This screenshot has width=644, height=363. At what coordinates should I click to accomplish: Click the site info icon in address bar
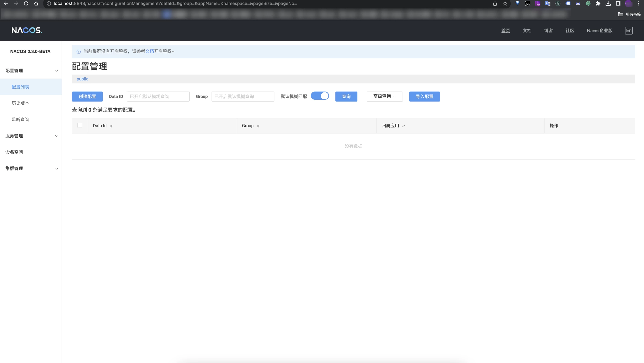(x=49, y=3)
